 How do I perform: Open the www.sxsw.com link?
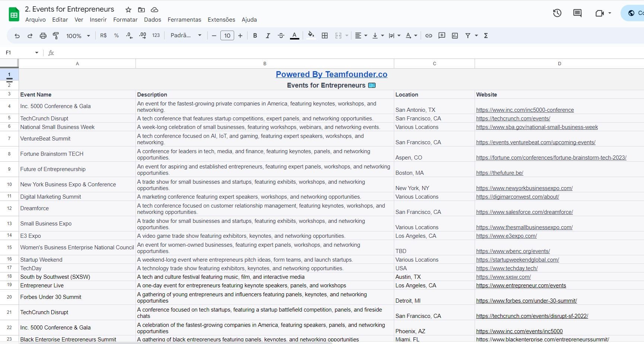503,277
